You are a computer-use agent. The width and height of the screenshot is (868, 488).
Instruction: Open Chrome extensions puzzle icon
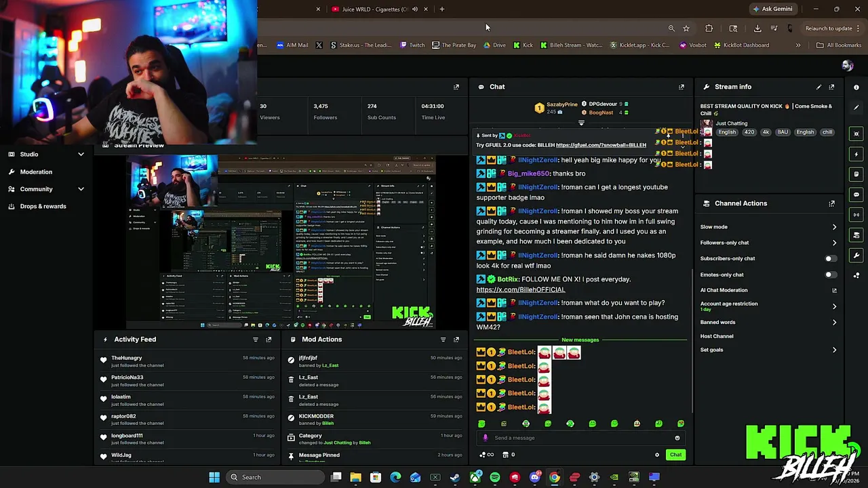pyautogui.click(x=709, y=28)
